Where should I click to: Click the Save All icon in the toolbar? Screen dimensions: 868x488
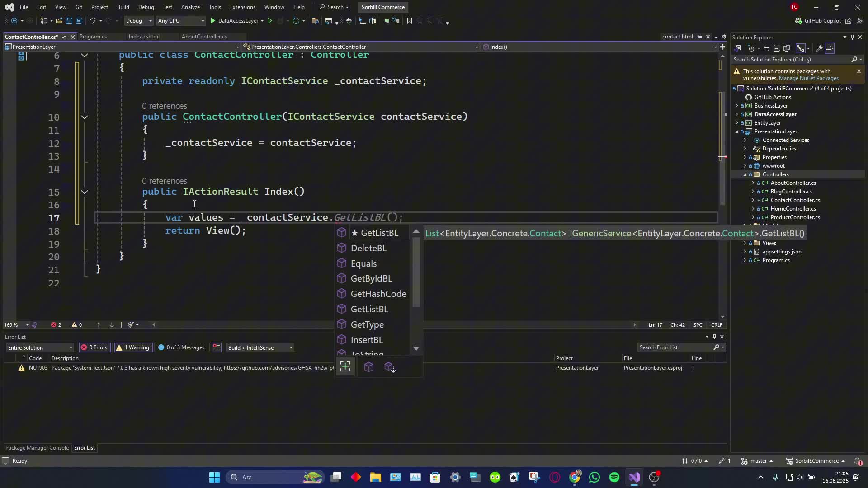[x=79, y=21]
